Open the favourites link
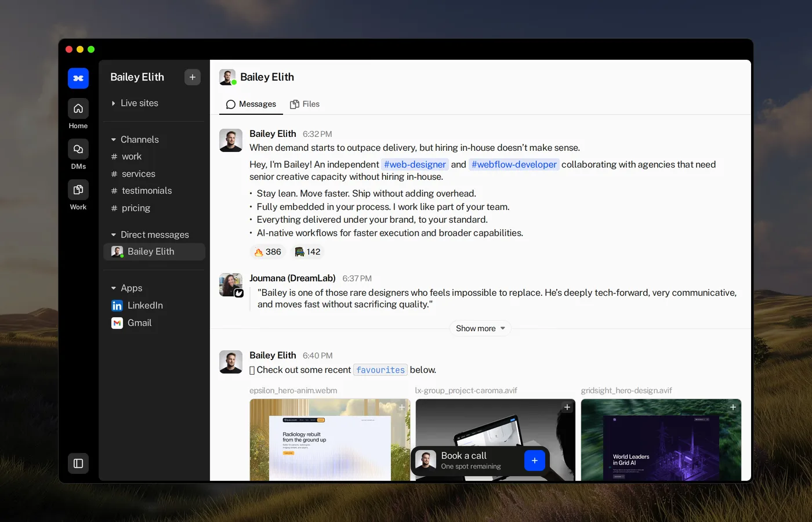 pyautogui.click(x=380, y=370)
